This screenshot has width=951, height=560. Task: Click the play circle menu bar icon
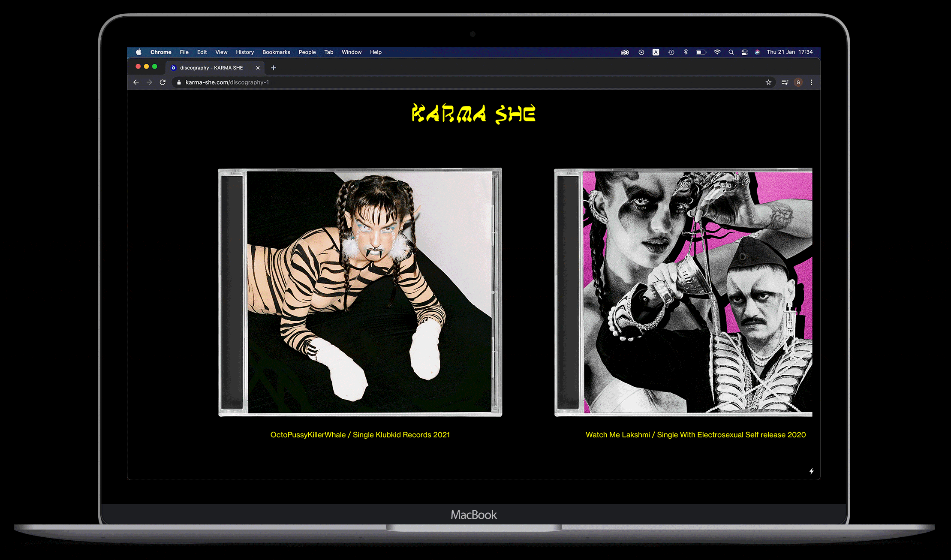(x=641, y=52)
